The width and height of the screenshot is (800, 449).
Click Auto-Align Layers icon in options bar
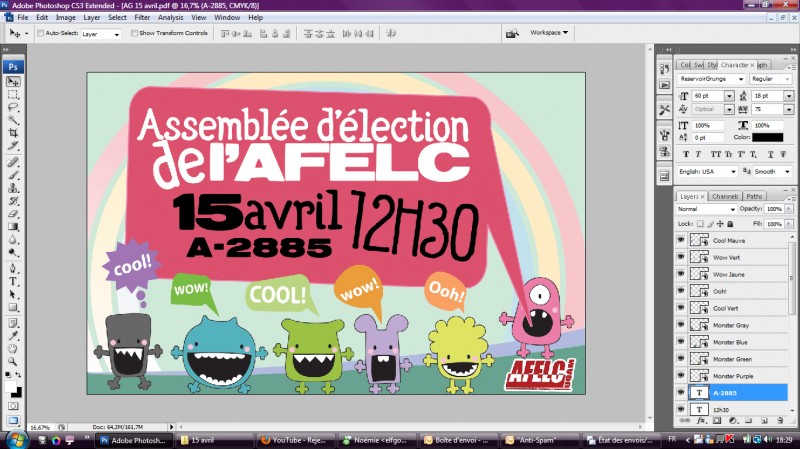click(391, 34)
